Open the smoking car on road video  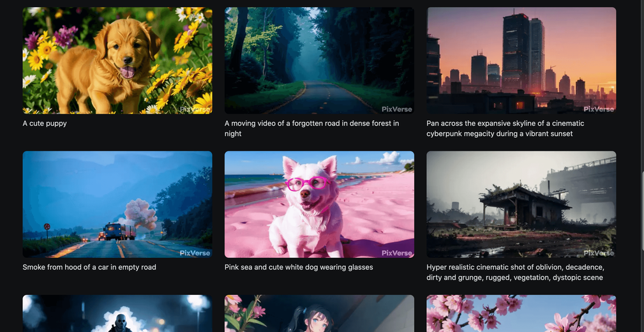(117, 204)
